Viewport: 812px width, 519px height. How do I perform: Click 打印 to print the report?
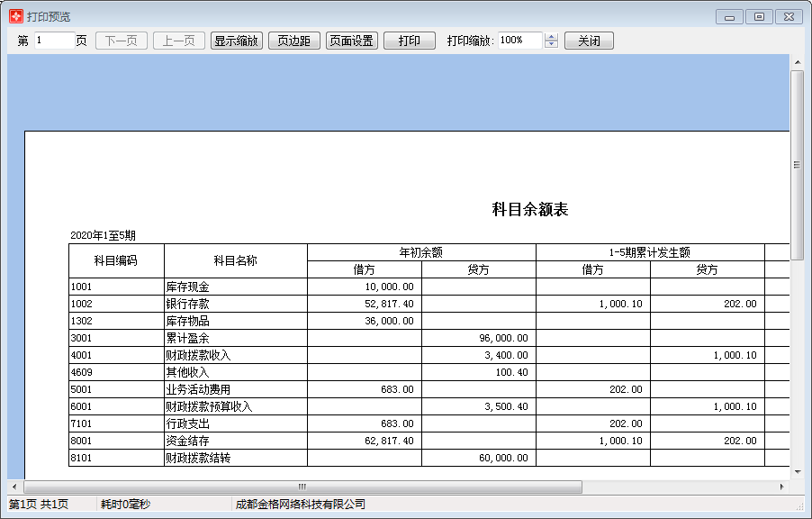[x=408, y=40]
